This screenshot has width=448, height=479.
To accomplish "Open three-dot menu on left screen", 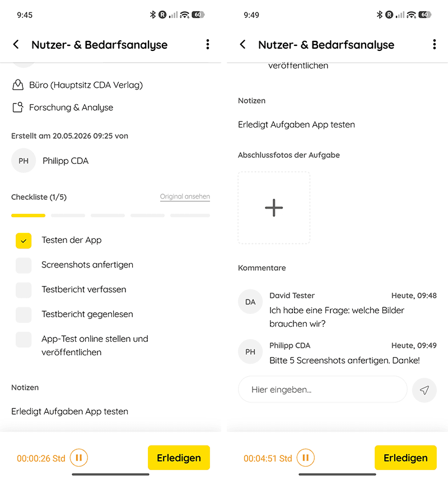I will click(x=208, y=45).
